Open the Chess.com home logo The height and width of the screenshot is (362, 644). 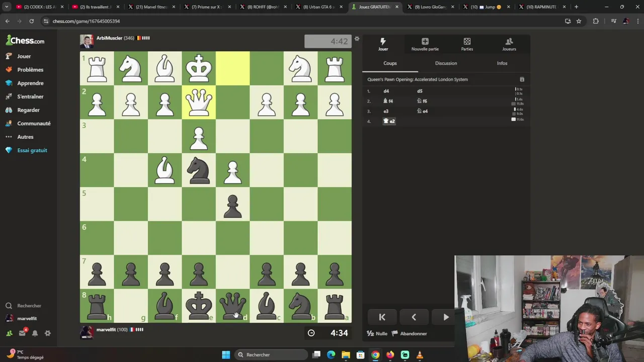pos(25,41)
